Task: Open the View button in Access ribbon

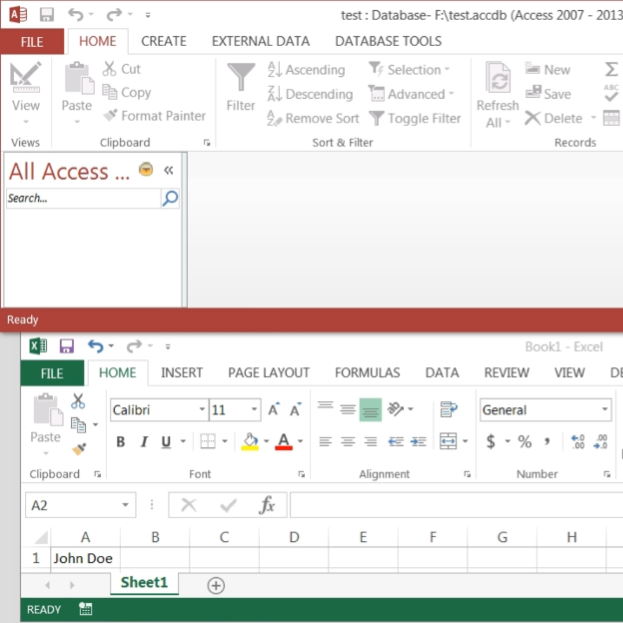Action: click(x=26, y=93)
